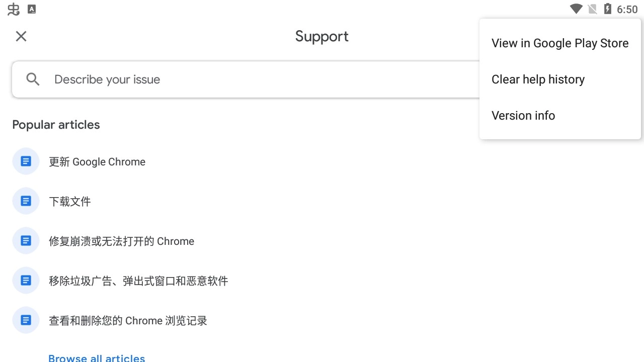Open the 移除垃圾广告、弹出式窗口和恶意软件 article
The image size is (644, 362).
coord(138,281)
